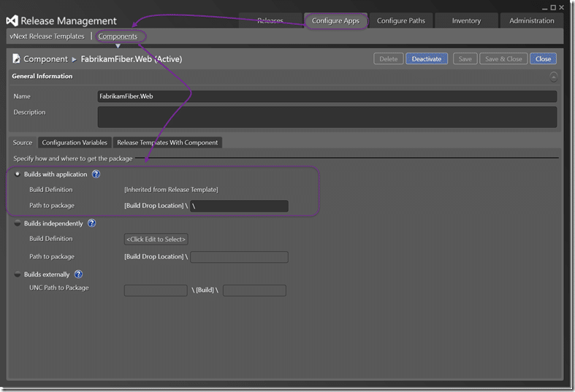Click the blue Close button
Image resolution: width=575 pixels, height=392 pixels.
pos(543,59)
